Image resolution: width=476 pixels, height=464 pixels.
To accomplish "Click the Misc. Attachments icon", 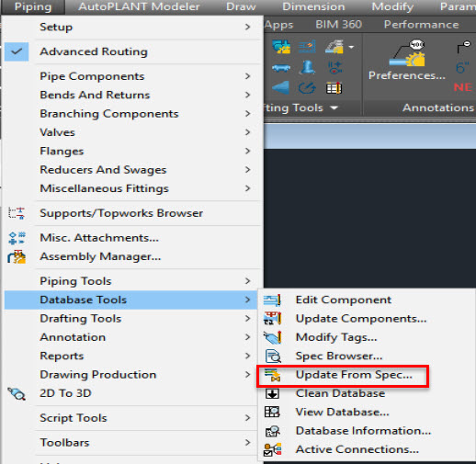I will [17, 238].
